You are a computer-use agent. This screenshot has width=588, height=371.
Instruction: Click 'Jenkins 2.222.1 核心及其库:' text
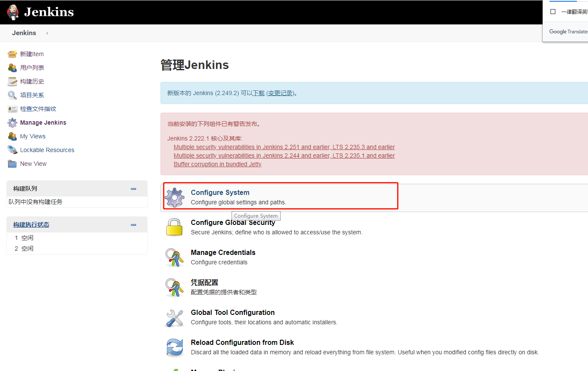[205, 138]
